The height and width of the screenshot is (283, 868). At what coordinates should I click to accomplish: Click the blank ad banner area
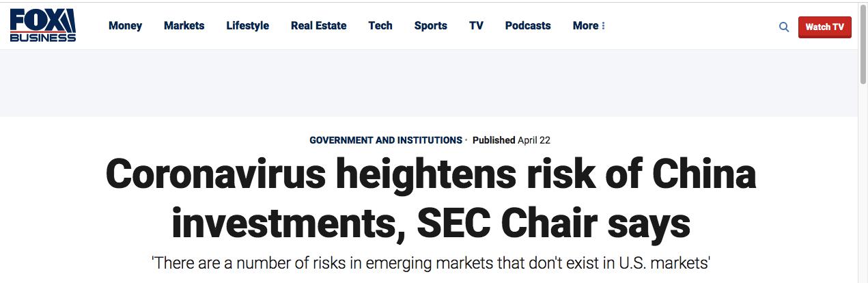(429, 83)
